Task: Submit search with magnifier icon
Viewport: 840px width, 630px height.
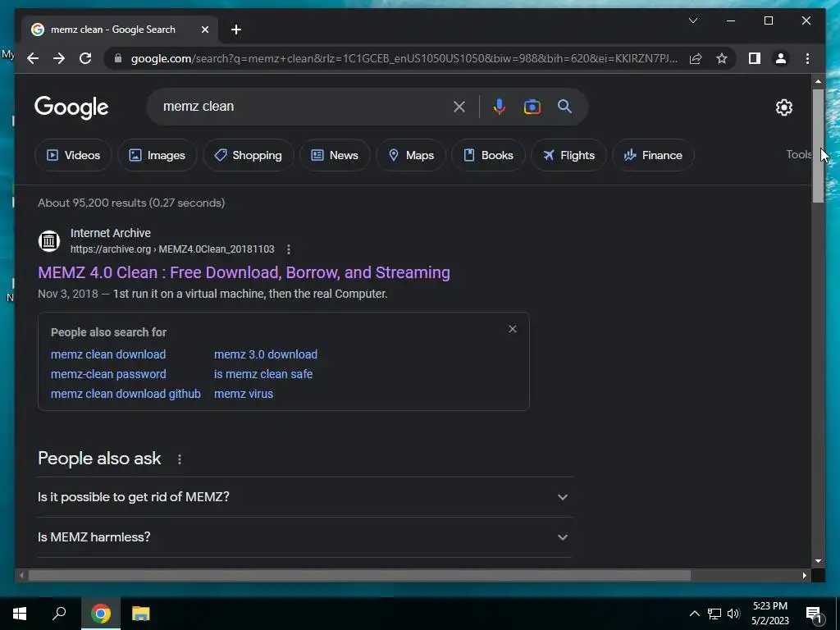Action: [x=564, y=106]
